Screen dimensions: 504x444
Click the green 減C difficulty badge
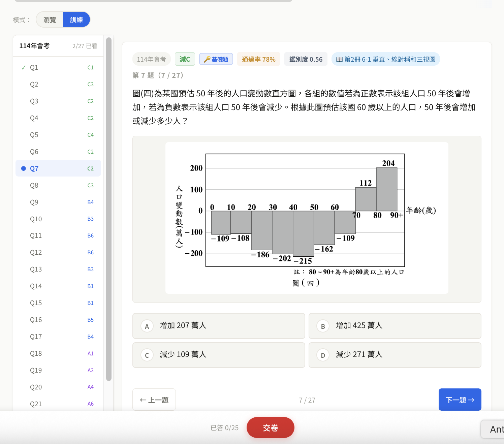185,59
